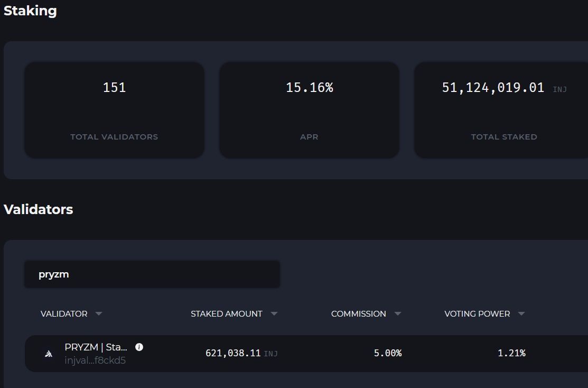The width and height of the screenshot is (588, 388).
Task: Select the 621,038.11 INJ staked amount
Action: [241, 353]
